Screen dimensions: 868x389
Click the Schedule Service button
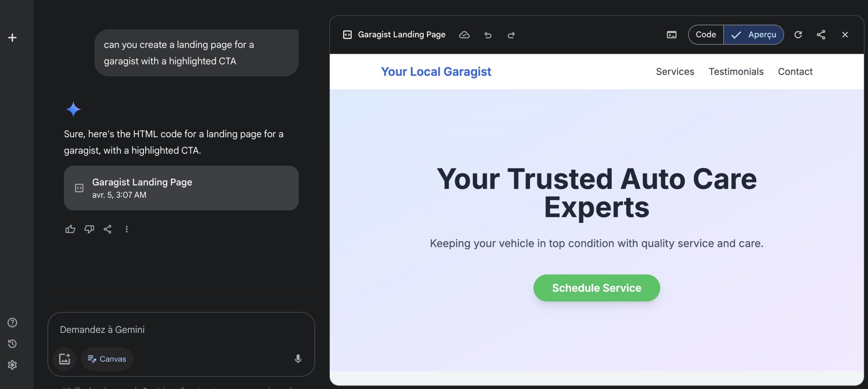pyautogui.click(x=596, y=288)
